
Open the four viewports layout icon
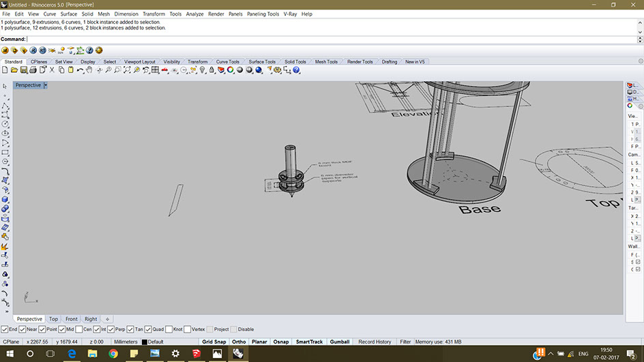pyautogui.click(x=156, y=70)
